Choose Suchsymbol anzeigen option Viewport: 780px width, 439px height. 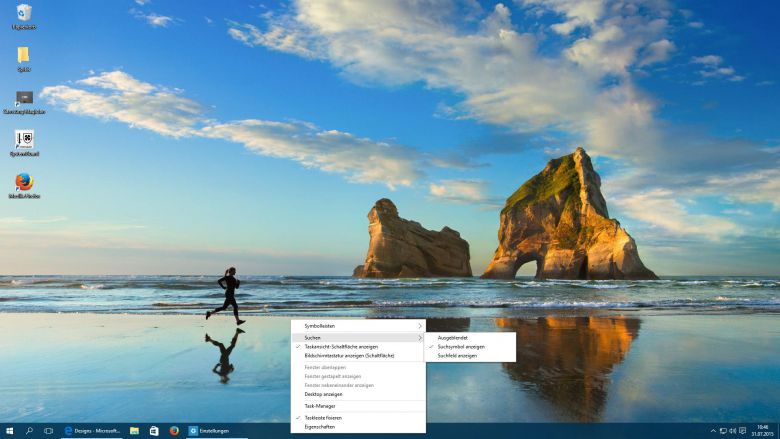click(x=470, y=347)
